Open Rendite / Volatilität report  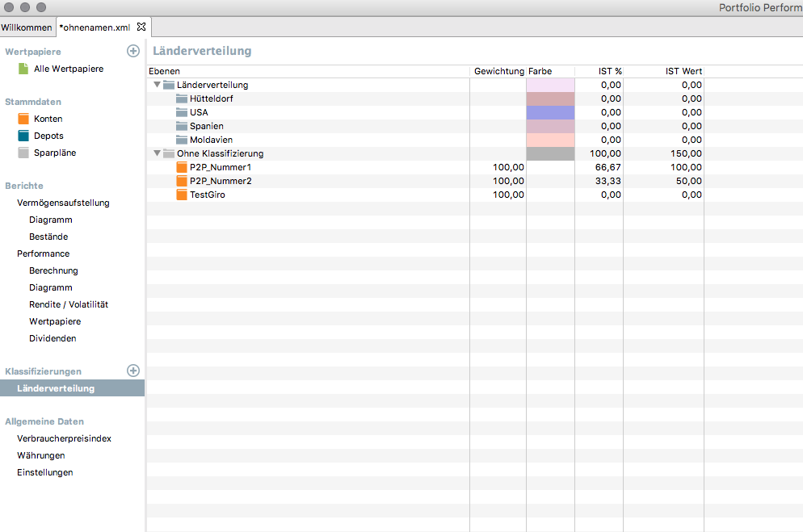69,304
